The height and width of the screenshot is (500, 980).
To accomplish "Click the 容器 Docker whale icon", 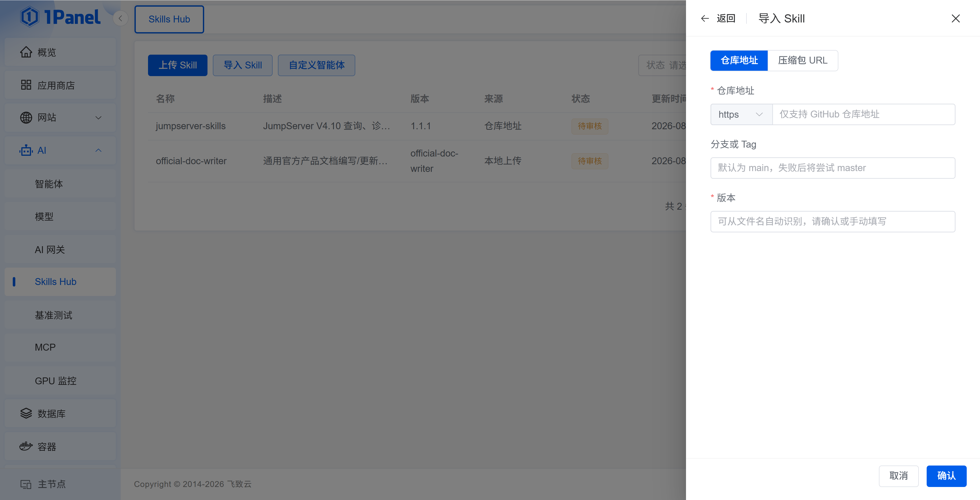I will tap(26, 446).
